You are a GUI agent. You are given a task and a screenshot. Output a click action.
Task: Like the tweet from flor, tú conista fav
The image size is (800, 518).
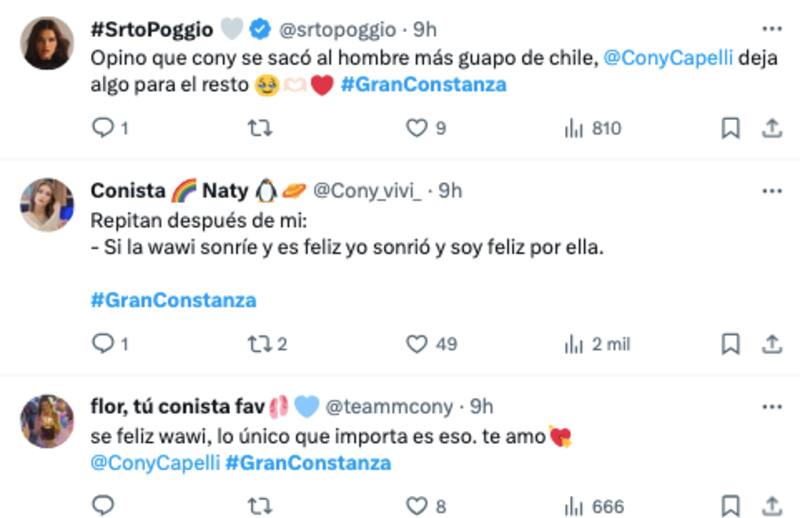(x=417, y=507)
